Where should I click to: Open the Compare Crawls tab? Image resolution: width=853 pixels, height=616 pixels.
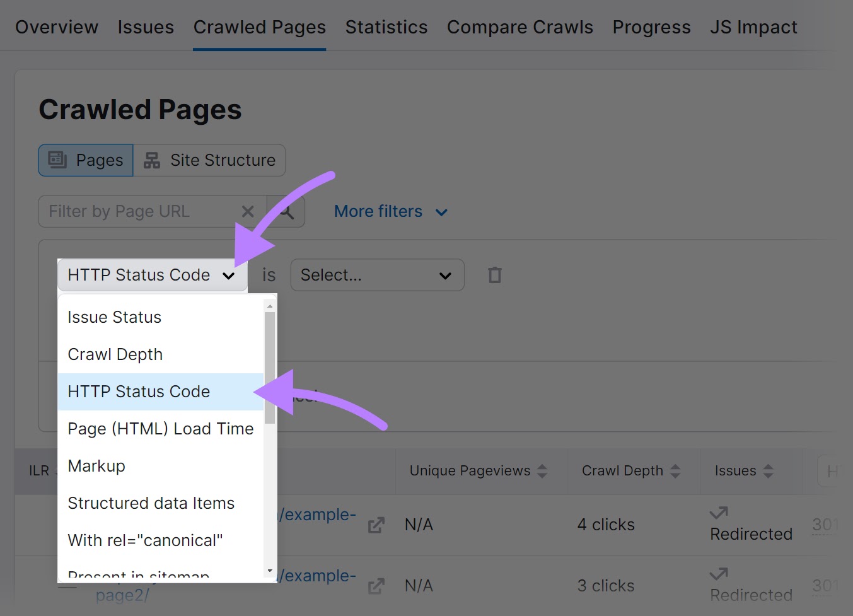(519, 26)
